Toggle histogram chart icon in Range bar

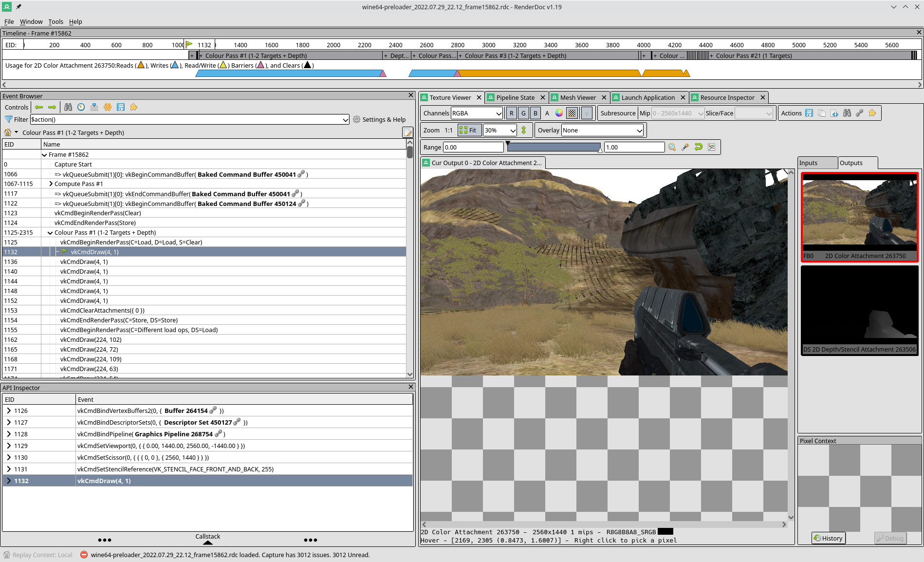712,147
